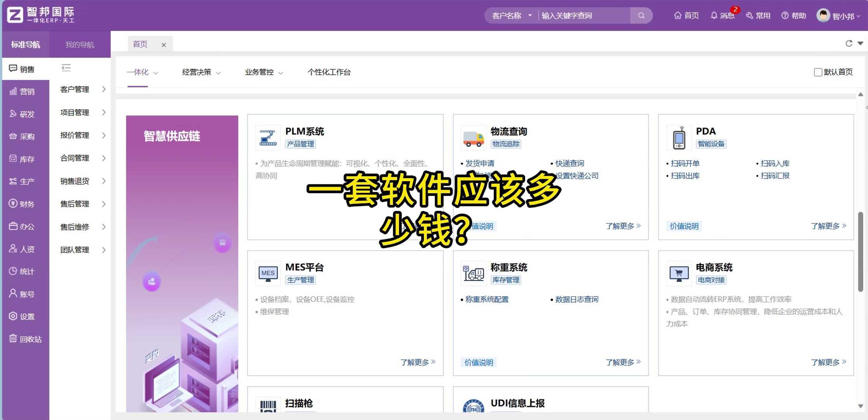Image resolution: width=868 pixels, height=420 pixels.
Task: Open 扫码开单 link in PDA card
Action: point(685,163)
